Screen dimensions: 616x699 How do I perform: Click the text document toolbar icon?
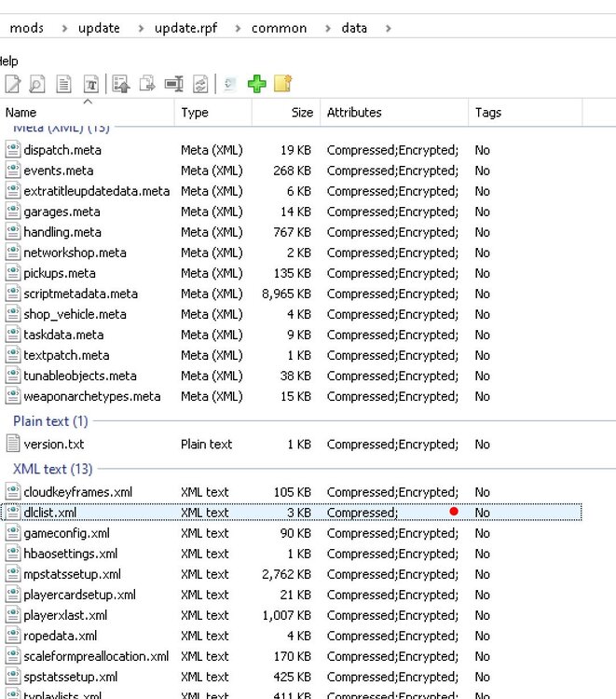click(x=91, y=84)
